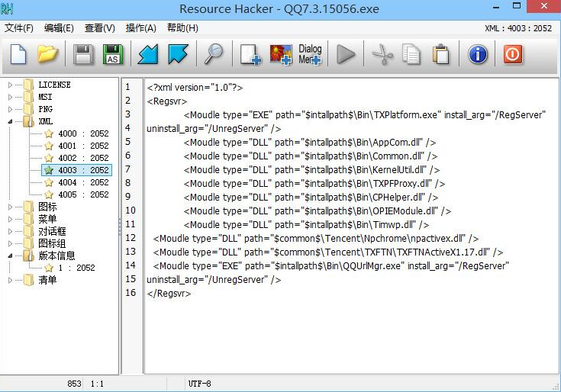Click the 853 size status field
The width and height of the screenshot is (561, 392).
[74, 384]
